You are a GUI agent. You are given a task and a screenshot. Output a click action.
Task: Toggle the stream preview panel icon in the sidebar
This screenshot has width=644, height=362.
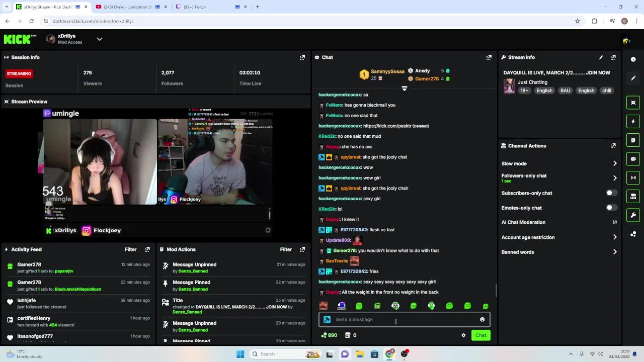coord(633,103)
